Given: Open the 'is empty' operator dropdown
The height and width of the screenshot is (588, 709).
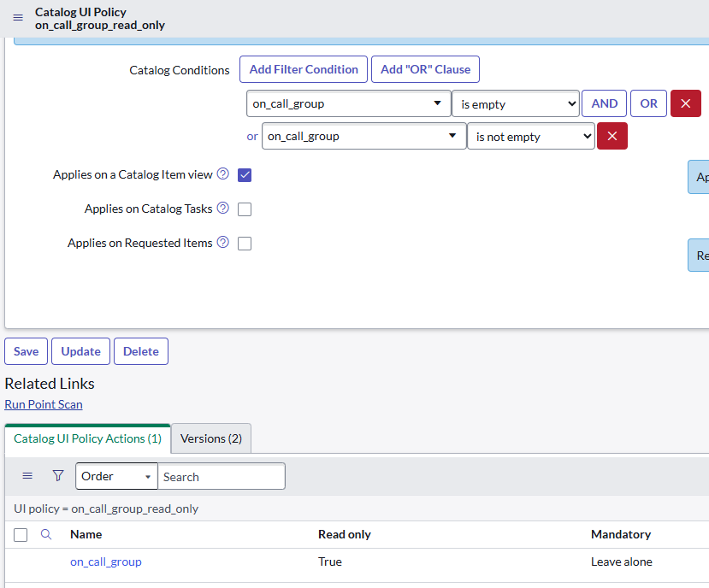Looking at the screenshot, I should pos(516,104).
